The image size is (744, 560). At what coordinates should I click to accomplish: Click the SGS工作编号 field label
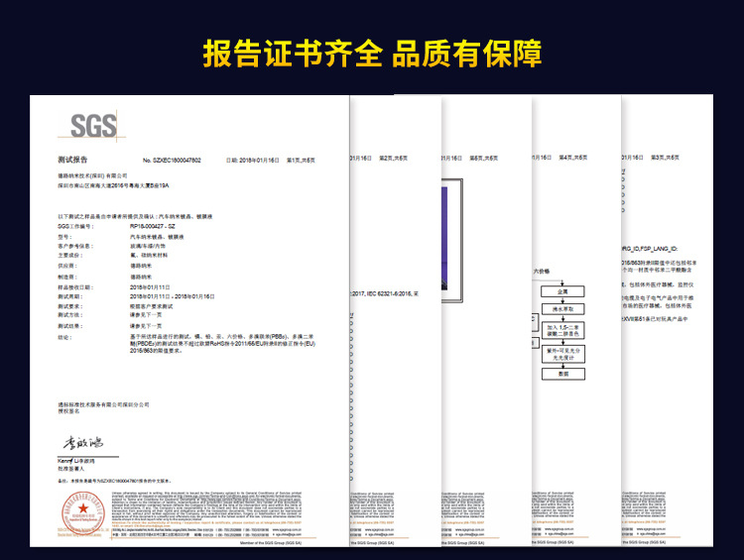(76, 226)
